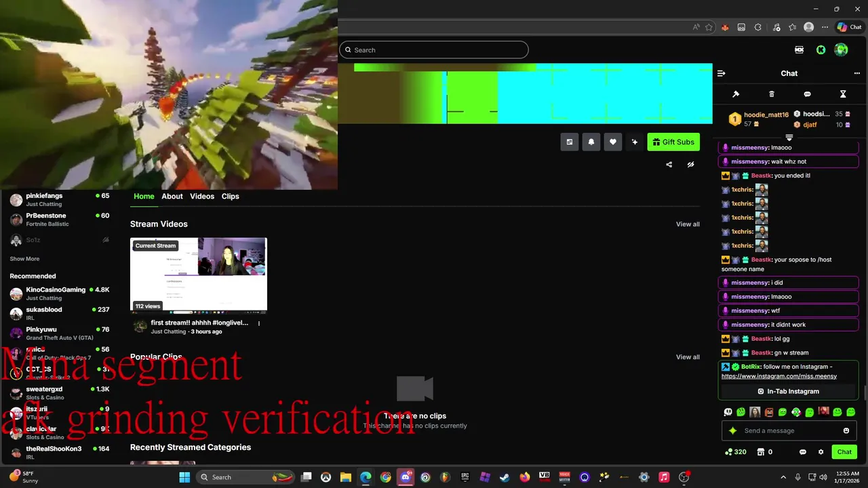Screen dimensions: 868x488
Task: Click speech bubble icon in chat toolbar
Action: click(x=807, y=94)
